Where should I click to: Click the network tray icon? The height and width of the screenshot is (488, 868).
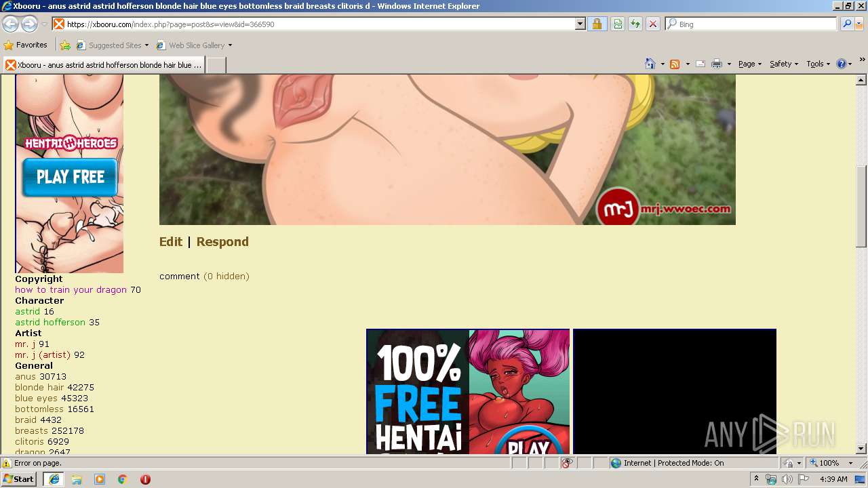[771, 479]
